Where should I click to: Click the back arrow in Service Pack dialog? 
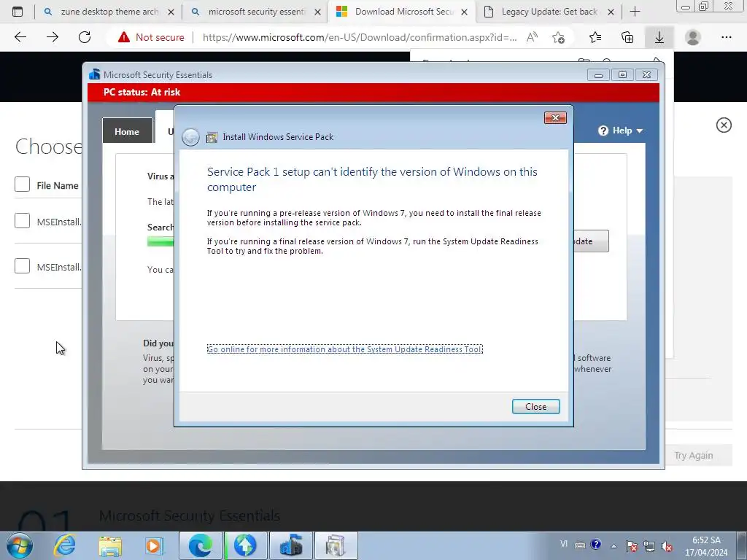[190, 137]
